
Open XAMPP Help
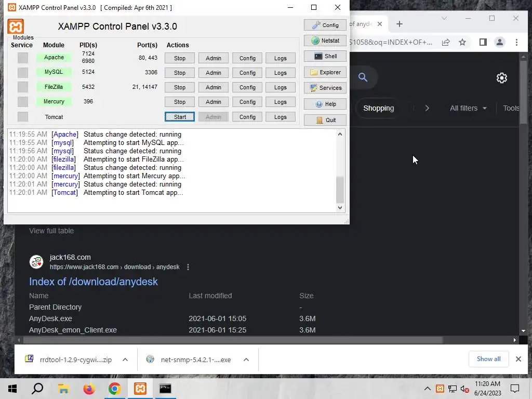tap(325, 104)
